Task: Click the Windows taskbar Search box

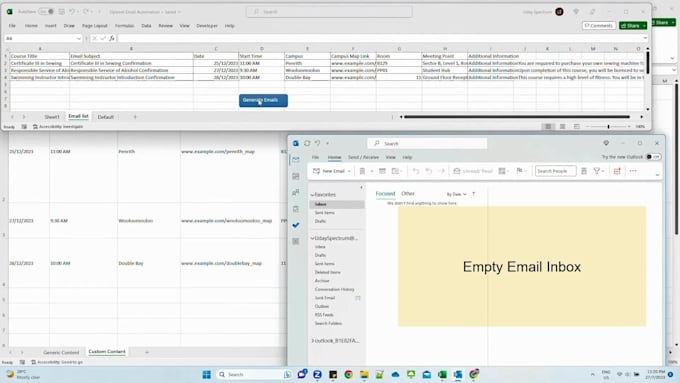Action: pyautogui.click(x=255, y=374)
